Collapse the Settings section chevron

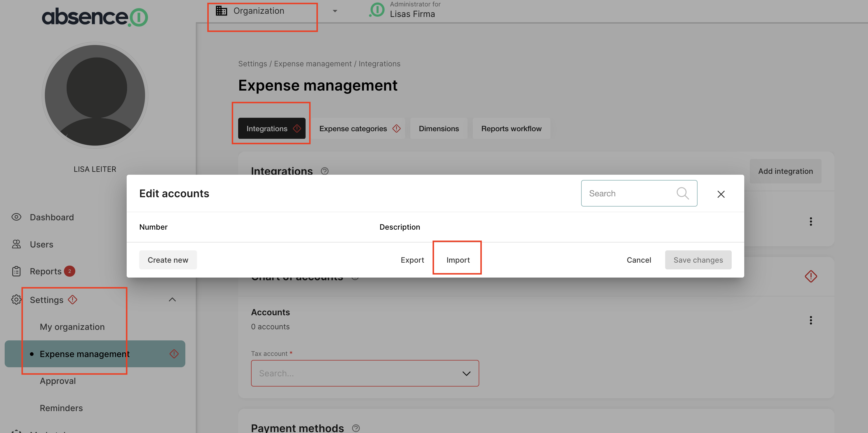tap(172, 299)
